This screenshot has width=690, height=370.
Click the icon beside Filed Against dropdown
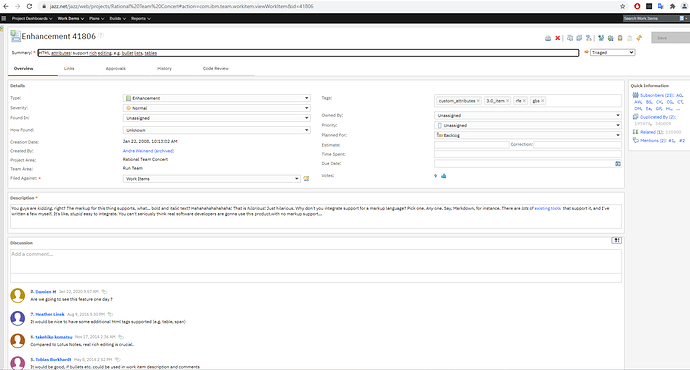coord(306,179)
